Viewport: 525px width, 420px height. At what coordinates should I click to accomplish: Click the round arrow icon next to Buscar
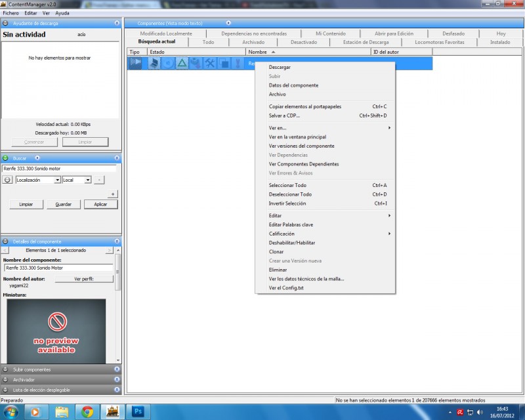[x=37, y=157]
